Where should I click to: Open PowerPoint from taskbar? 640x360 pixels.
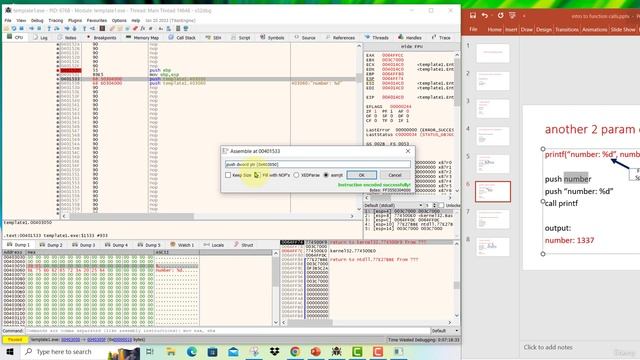tap(316, 351)
